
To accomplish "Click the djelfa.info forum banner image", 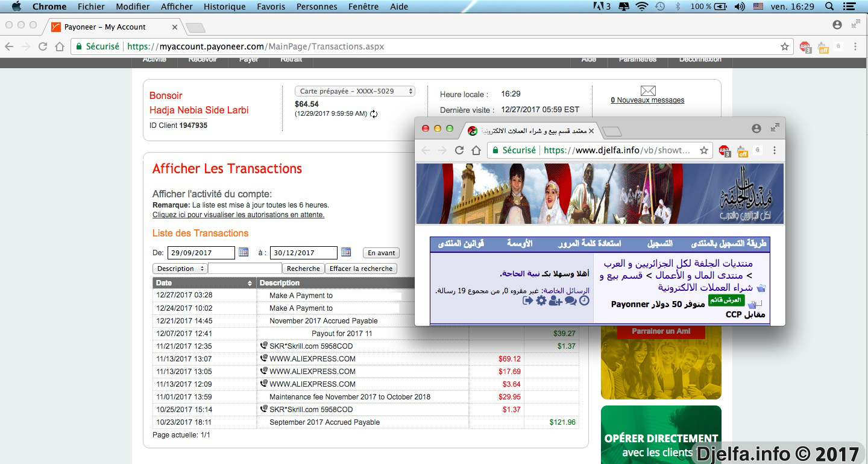I will pyautogui.click(x=600, y=194).
